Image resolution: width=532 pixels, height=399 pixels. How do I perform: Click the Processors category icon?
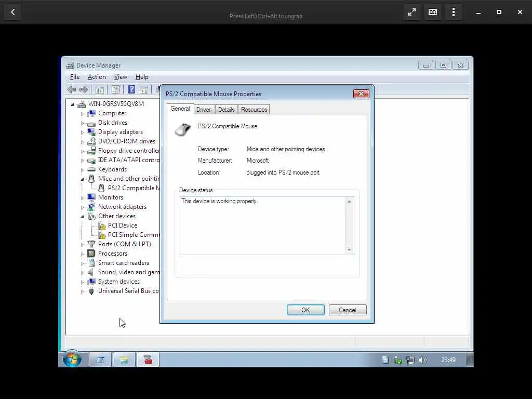91,254
